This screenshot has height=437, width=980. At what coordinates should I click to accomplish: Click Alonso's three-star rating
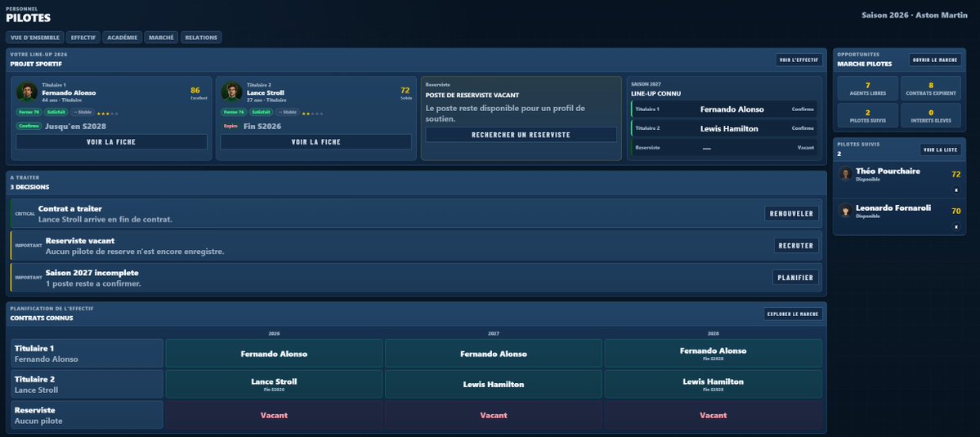tap(108, 114)
